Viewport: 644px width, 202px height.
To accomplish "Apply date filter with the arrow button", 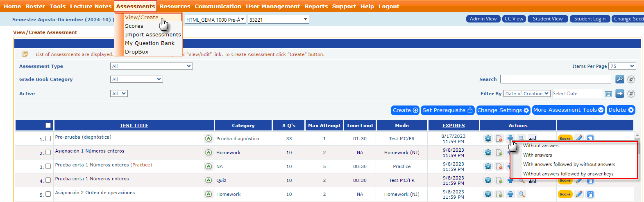I will [620, 94].
